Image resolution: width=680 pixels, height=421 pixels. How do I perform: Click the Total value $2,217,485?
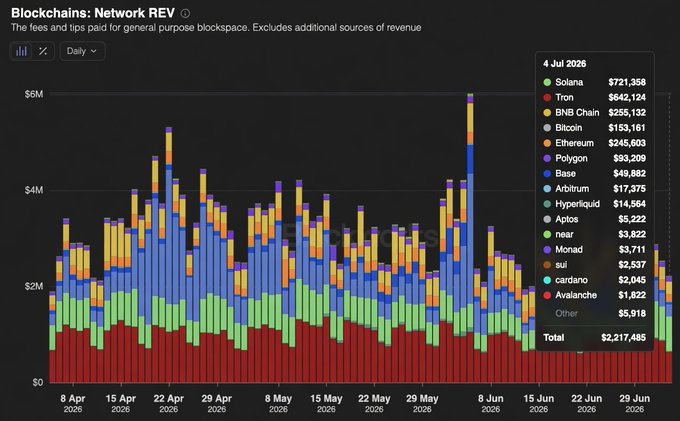point(623,337)
